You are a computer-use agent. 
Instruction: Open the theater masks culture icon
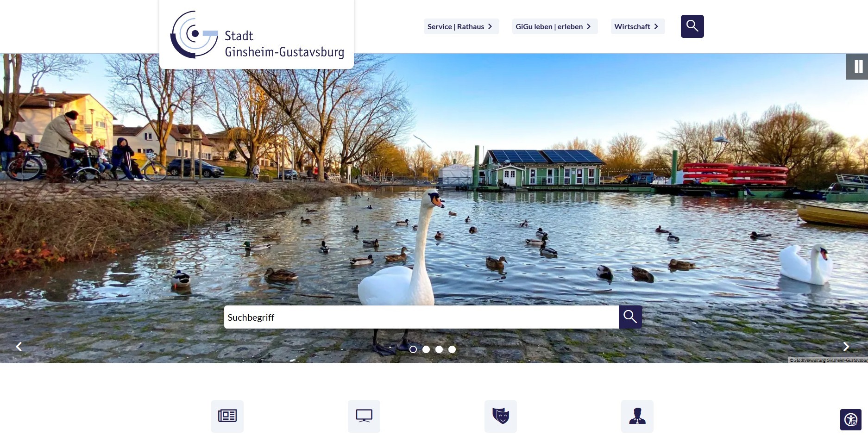click(501, 416)
